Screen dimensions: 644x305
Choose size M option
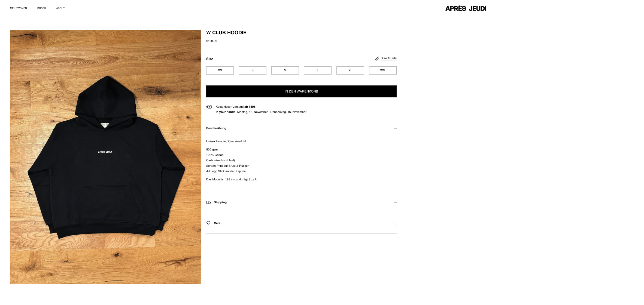[285, 70]
